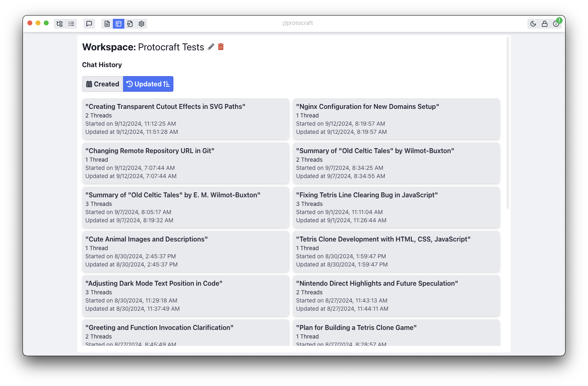Click the vertical scrollbar of chat history
Viewport: 588px width, 386px height.
click(508, 123)
